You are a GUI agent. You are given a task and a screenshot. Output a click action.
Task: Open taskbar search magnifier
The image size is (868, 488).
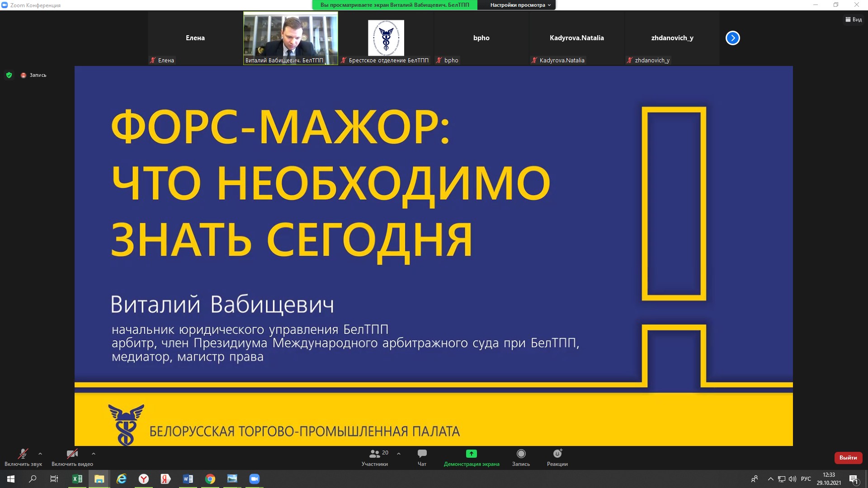tap(33, 479)
